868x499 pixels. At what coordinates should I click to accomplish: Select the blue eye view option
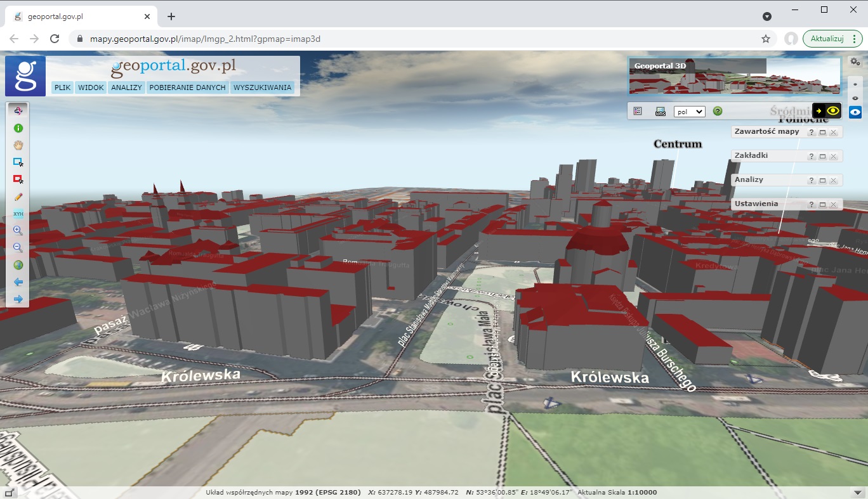coord(855,112)
